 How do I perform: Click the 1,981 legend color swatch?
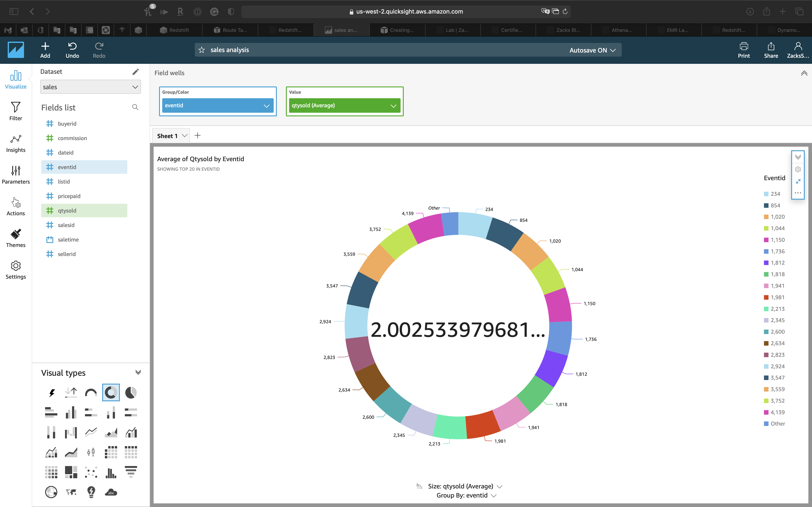pos(766,297)
